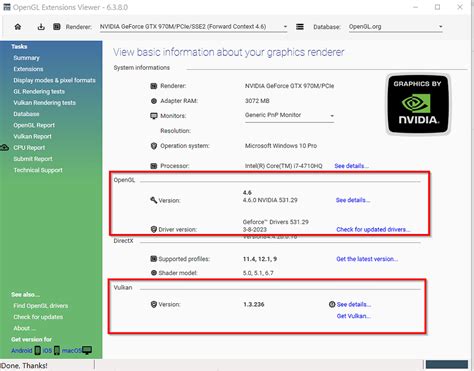Expand the Generic PnP Monitor dropdown
Image resolution: width=474 pixels, height=371 pixels.
pos(289,115)
